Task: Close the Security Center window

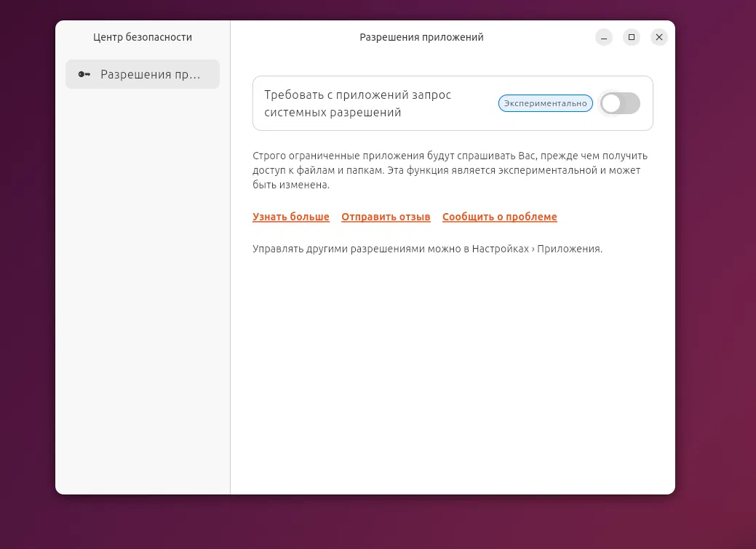Action: tap(659, 37)
